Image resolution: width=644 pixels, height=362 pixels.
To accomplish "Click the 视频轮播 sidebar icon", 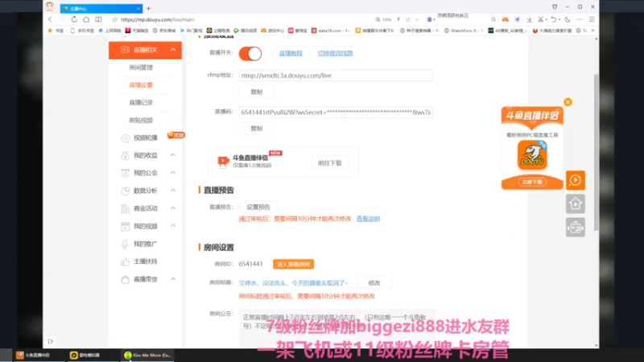I will pos(126,138).
